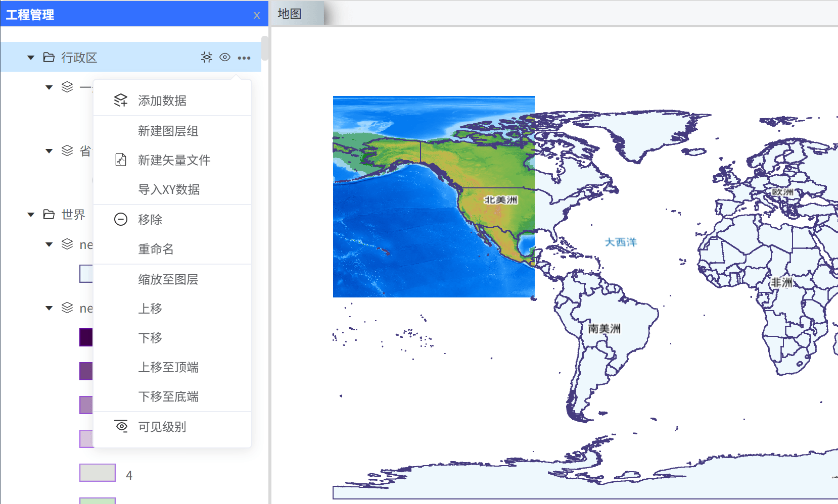Collapse the ne layer expander arrow
Viewport: 838px width, 504px height.
(x=49, y=244)
